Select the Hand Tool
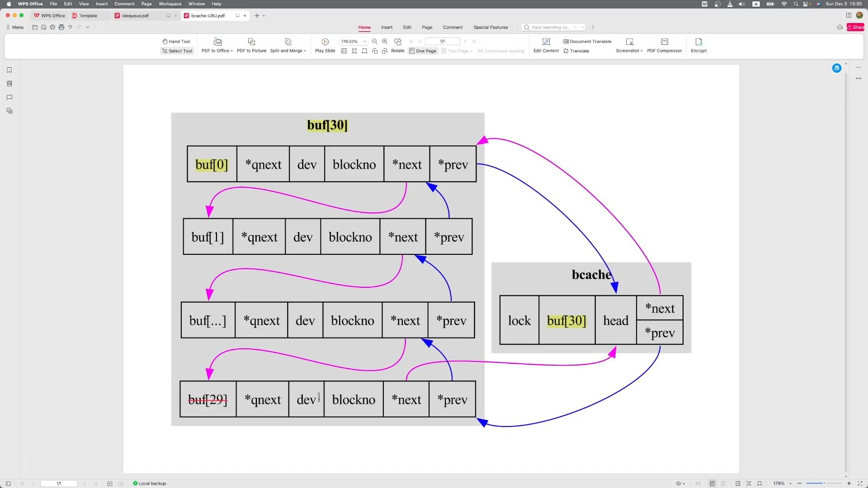The image size is (868, 488). point(176,41)
